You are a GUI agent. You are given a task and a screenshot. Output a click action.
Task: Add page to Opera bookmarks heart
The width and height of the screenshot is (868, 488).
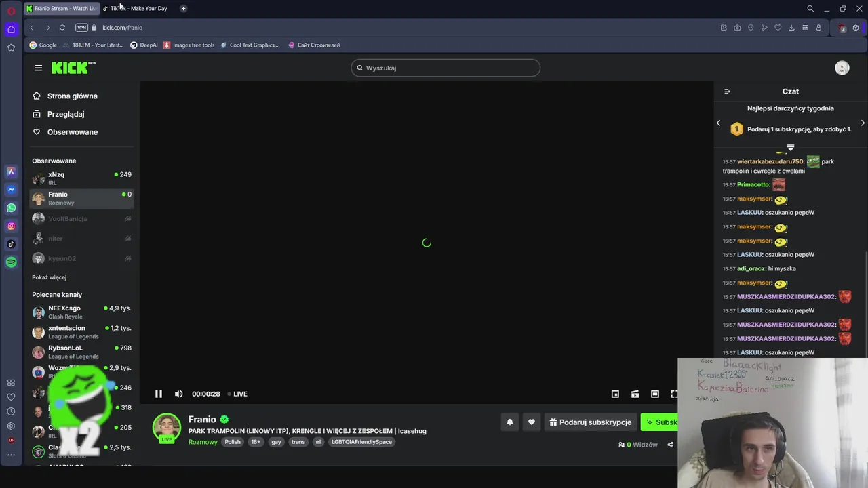pyautogui.click(x=778, y=28)
